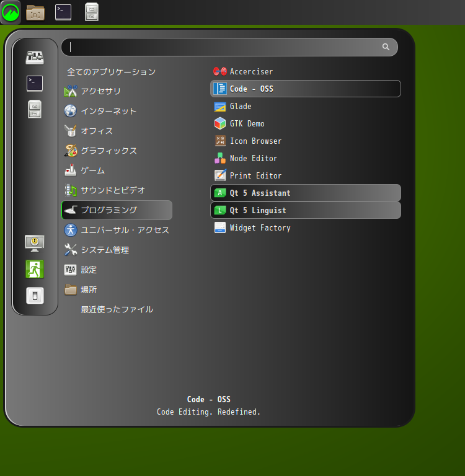Image resolution: width=465 pixels, height=476 pixels.
Task: Open the 場所 places category
Action: [117, 289]
